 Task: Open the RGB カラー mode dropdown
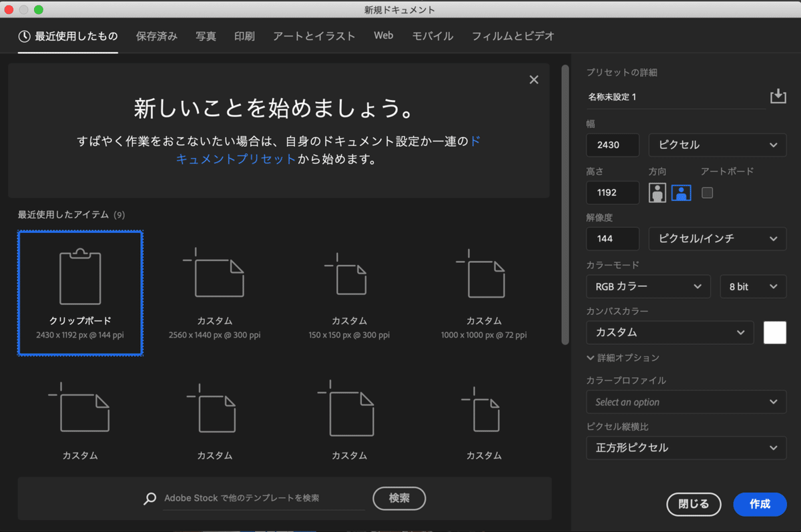click(x=647, y=286)
